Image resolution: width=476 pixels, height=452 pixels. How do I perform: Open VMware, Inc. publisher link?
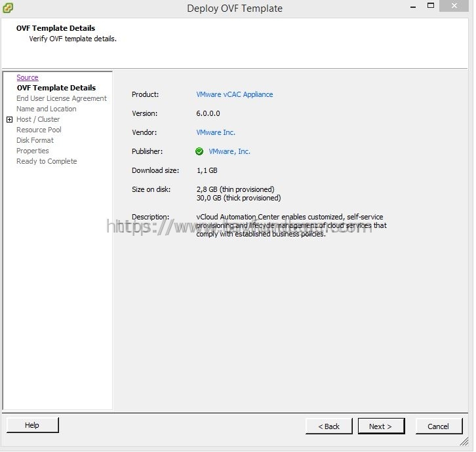[229, 151]
